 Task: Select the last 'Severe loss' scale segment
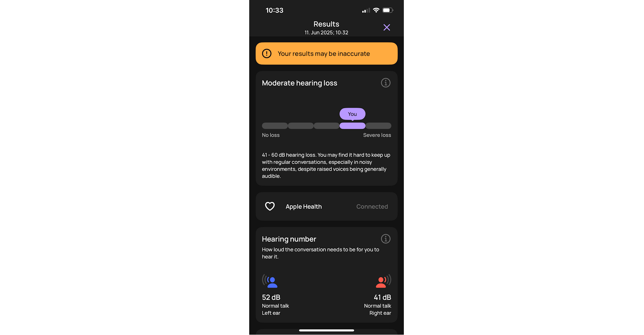(x=378, y=126)
